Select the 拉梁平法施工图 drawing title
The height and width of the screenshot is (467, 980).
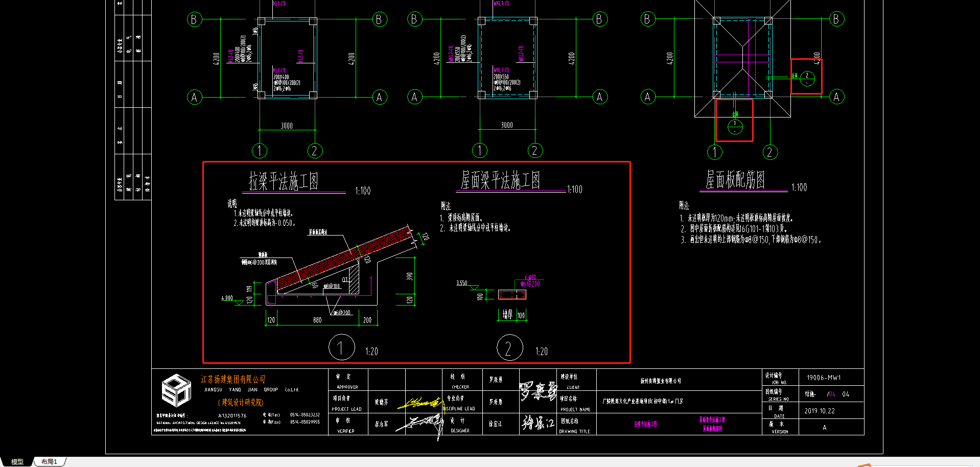[284, 181]
